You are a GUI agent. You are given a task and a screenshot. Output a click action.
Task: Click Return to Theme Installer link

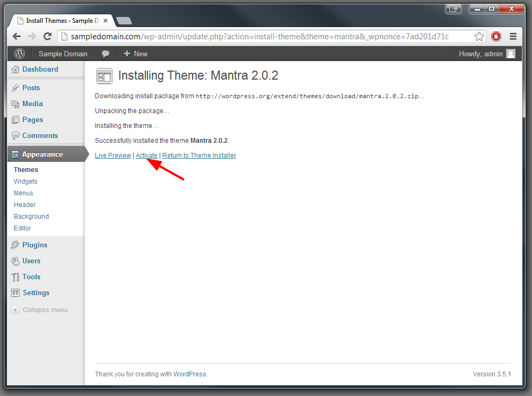[x=199, y=156]
